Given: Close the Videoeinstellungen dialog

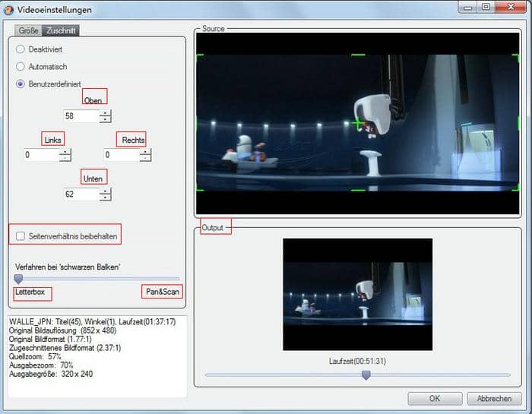Looking at the screenshot, I should click(511, 7).
